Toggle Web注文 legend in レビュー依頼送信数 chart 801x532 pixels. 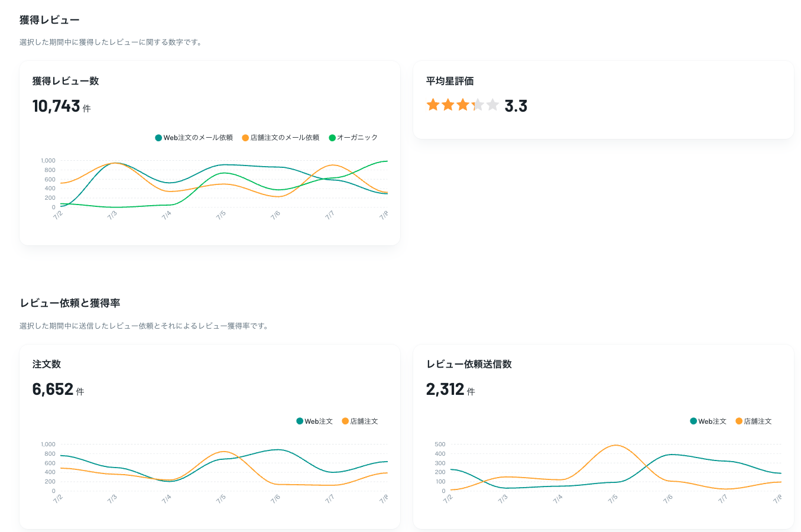pos(708,421)
